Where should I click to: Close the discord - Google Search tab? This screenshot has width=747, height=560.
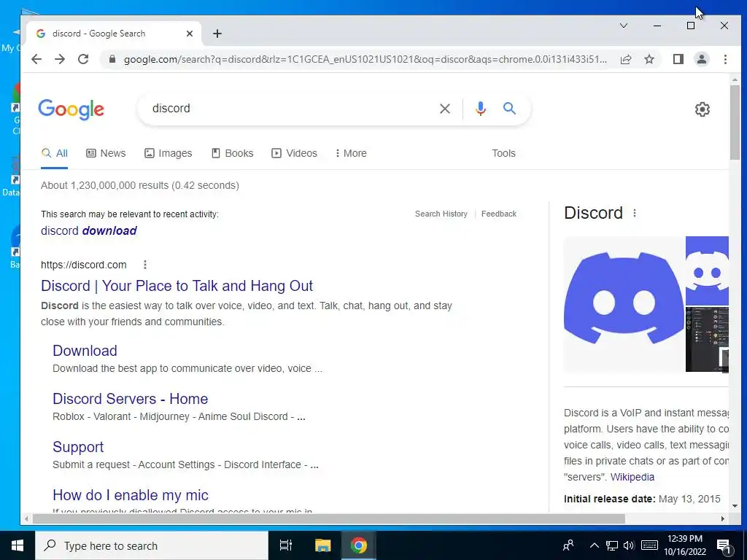(x=189, y=34)
